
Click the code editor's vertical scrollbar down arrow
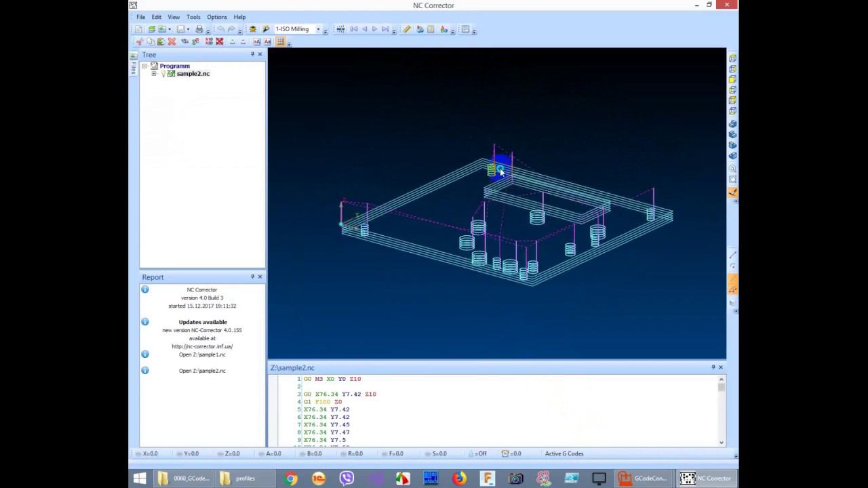click(721, 442)
